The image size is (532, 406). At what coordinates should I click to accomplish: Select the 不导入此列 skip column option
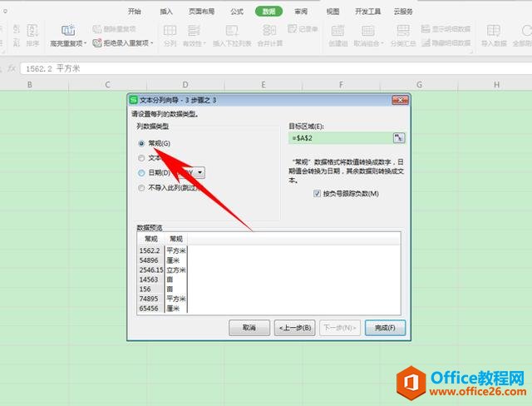tap(141, 188)
